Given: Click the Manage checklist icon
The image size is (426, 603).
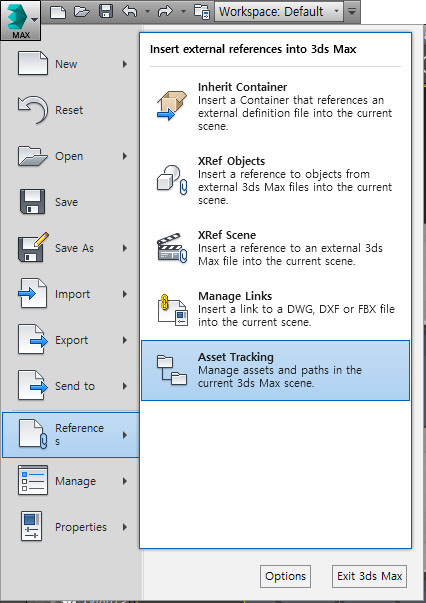Looking at the screenshot, I should tap(33, 480).
